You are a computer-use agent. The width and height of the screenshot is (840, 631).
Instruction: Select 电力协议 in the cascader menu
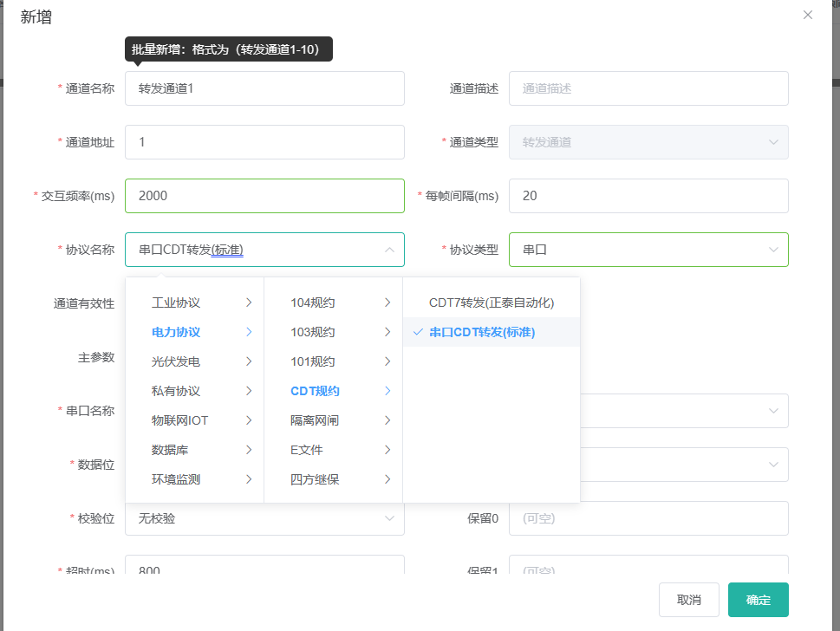[195, 332]
